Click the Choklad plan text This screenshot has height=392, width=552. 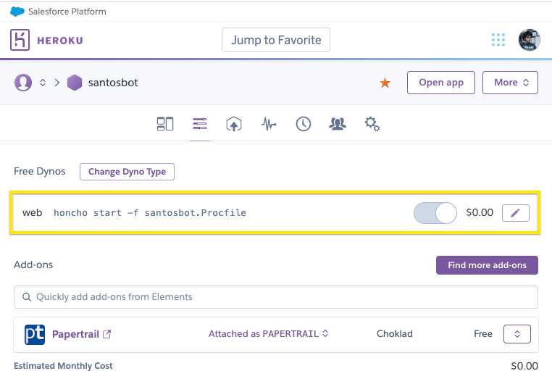click(x=394, y=333)
